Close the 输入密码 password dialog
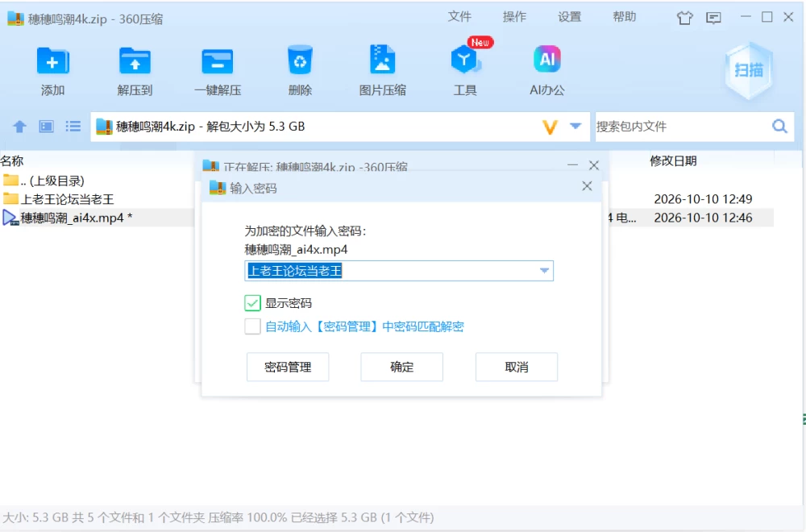 [587, 186]
